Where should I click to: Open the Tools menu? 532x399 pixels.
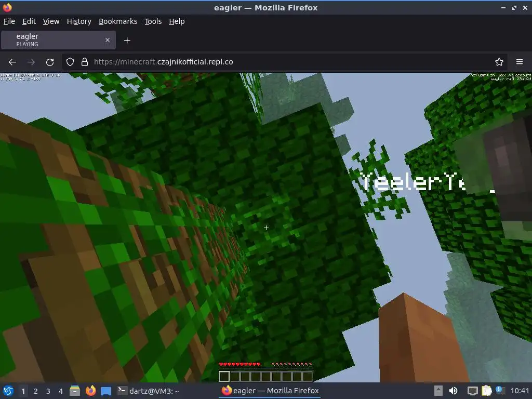click(153, 21)
